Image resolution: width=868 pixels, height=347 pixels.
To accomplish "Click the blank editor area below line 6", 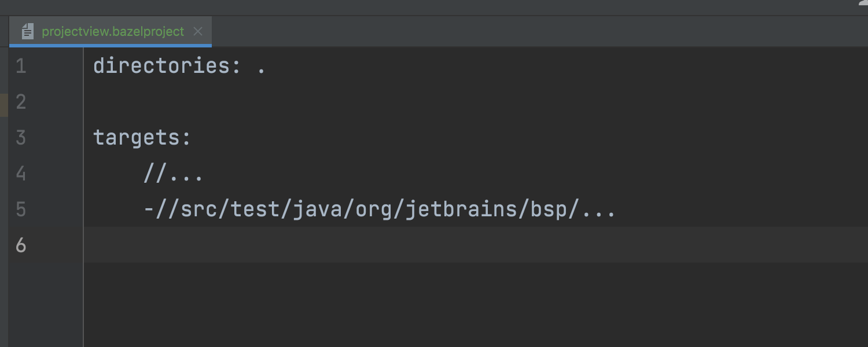I will tap(463, 307).
